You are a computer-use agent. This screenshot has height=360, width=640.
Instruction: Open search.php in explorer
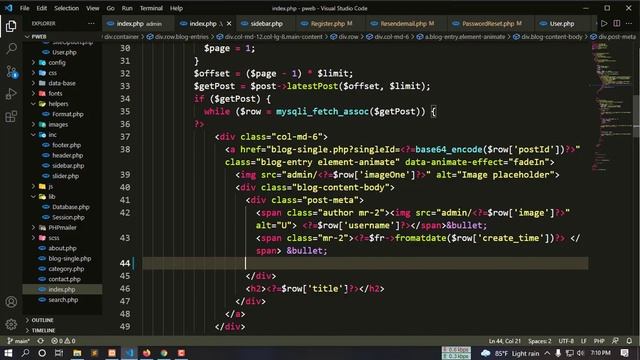pyautogui.click(x=63, y=300)
